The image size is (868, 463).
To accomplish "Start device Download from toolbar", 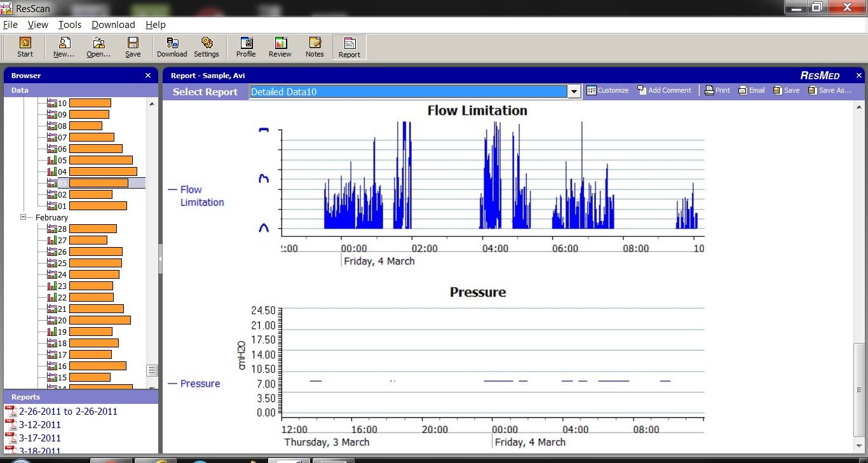I will (172, 48).
